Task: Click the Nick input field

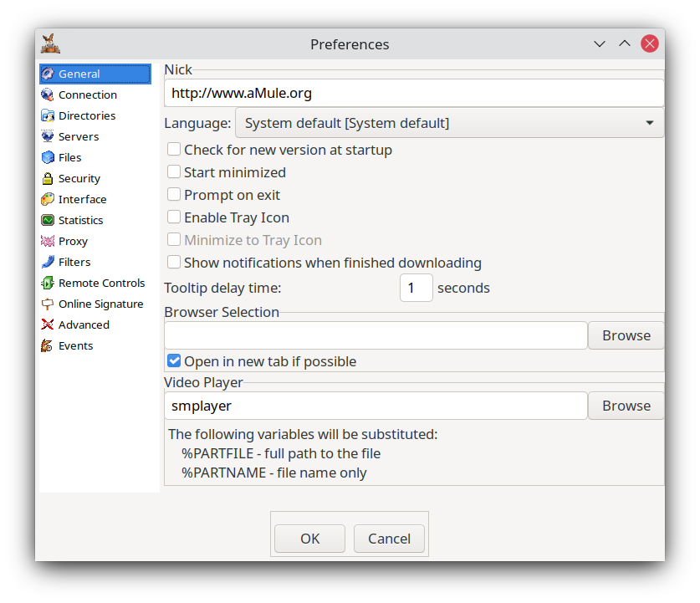Action: coord(414,93)
